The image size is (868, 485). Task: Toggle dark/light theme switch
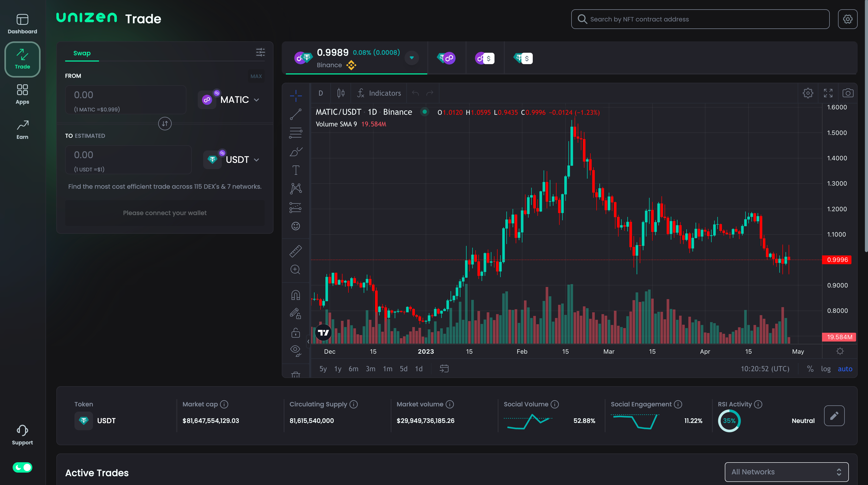click(22, 467)
